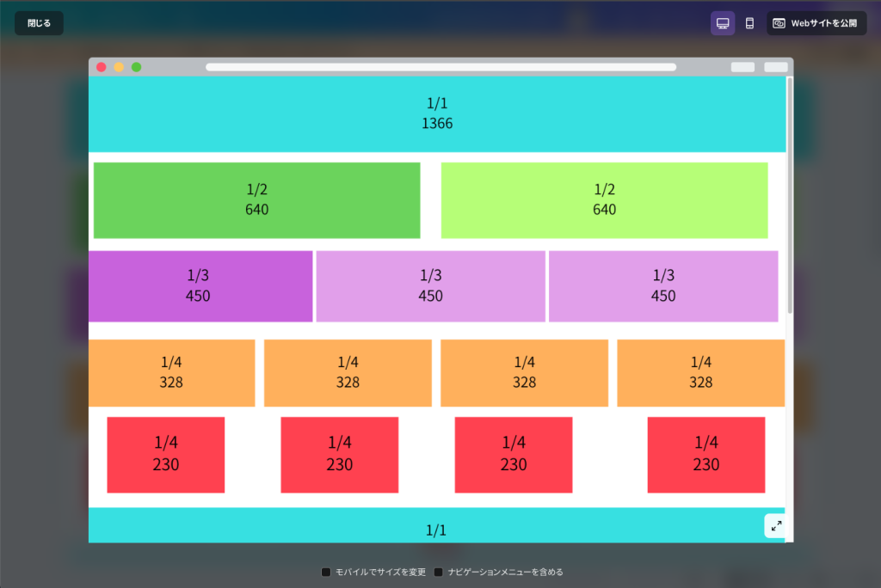This screenshot has width=881, height=588.
Task: Click the green dot in preview window
Action: click(136, 67)
